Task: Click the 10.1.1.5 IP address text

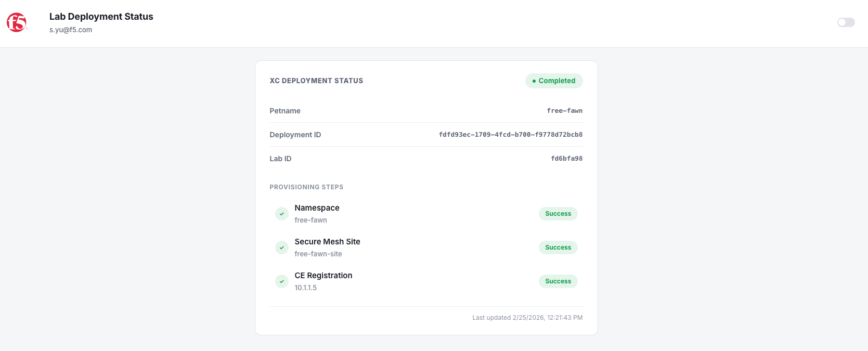Action: [x=306, y=288]
